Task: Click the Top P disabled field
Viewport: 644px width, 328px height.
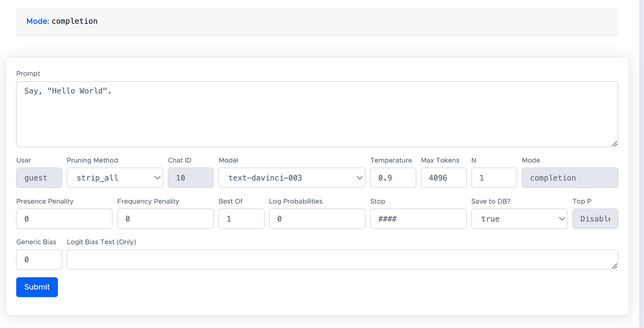Action: click(x=595, y=219)
